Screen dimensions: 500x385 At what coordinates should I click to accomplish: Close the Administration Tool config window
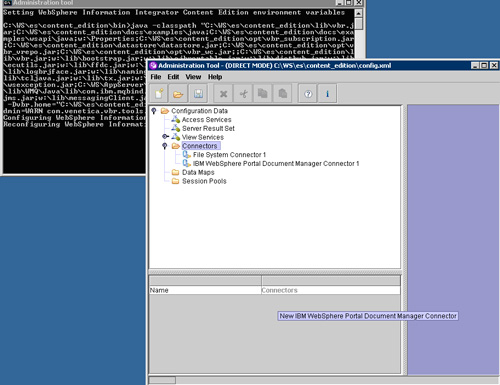coord(494,65)
